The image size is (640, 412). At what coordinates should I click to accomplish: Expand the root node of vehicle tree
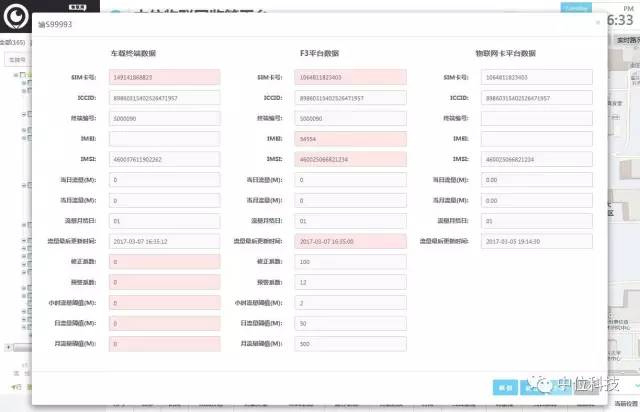point(16,75)
